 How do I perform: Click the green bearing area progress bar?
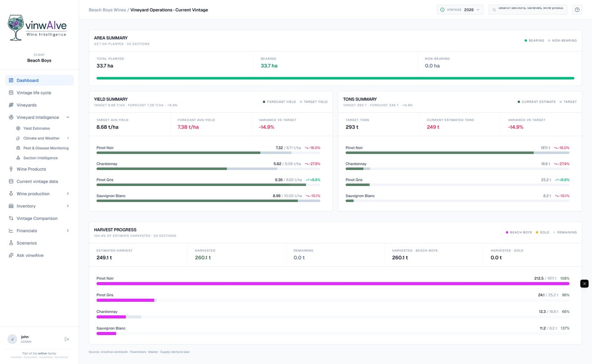point(335,78)
